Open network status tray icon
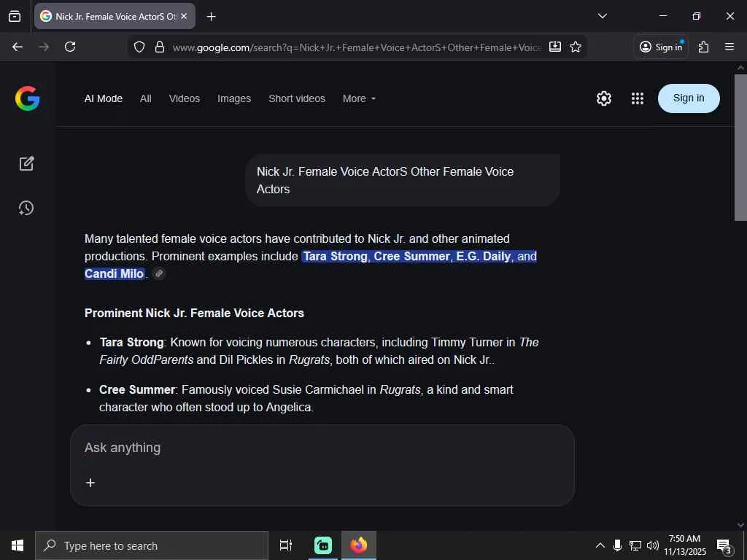The width and height of the screenshot is (747, 560). coord(635,545)
